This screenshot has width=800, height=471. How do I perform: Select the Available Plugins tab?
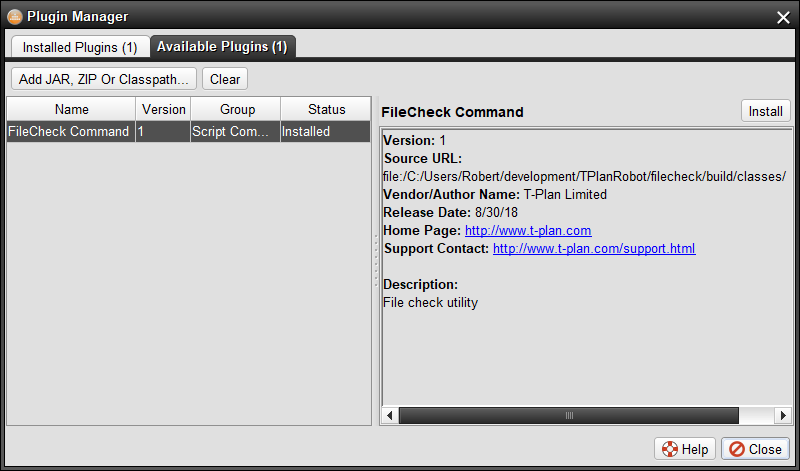click(x=222, y=47)
